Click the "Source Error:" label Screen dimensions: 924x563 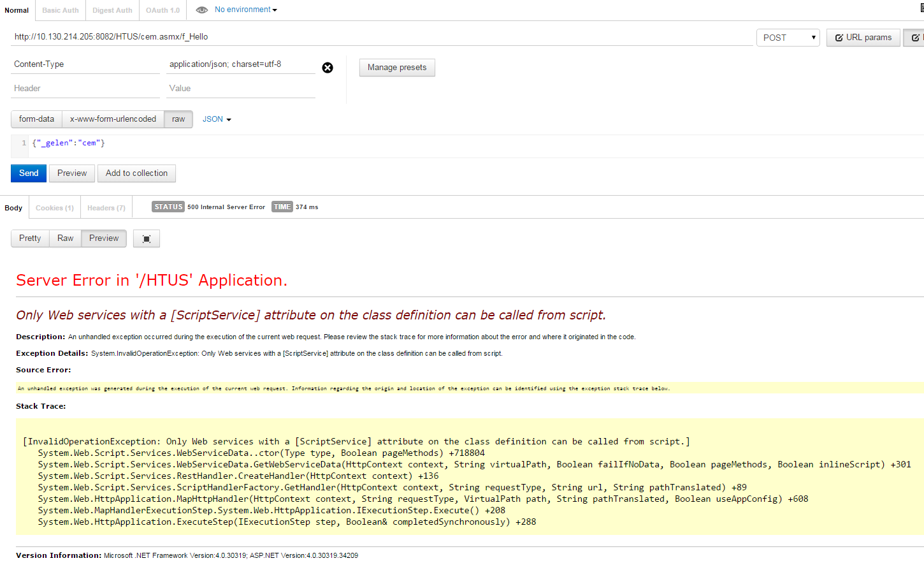43,370
